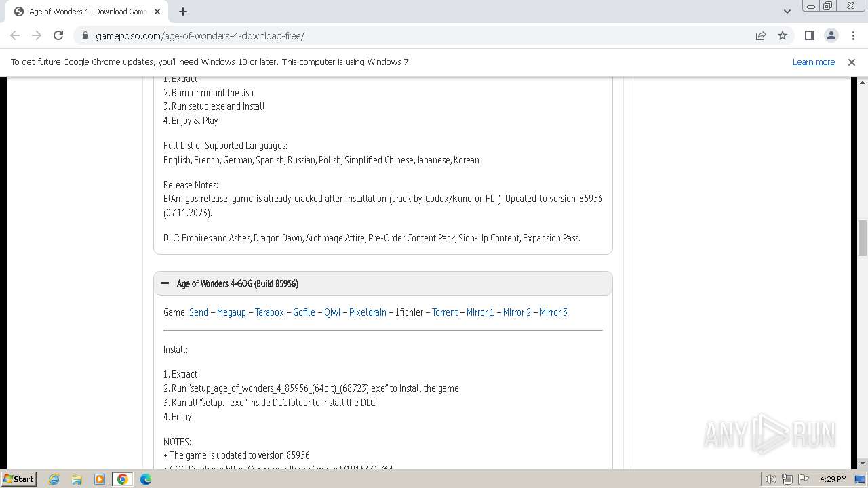This screenshot has height=488, width=868.
Task: Select the 'Enjoy!' step text
Action: point(178,417)
